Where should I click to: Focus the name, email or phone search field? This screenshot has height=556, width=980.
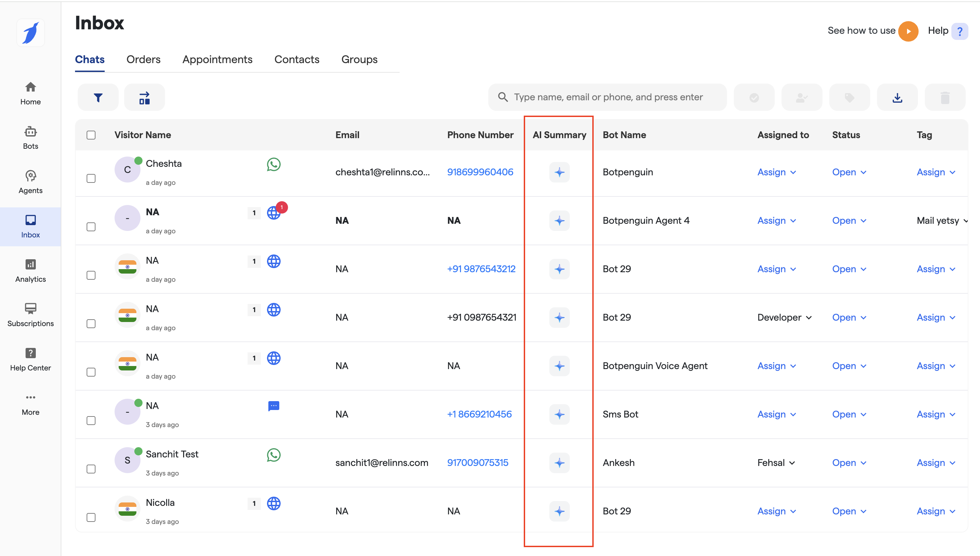click(611, 97)
